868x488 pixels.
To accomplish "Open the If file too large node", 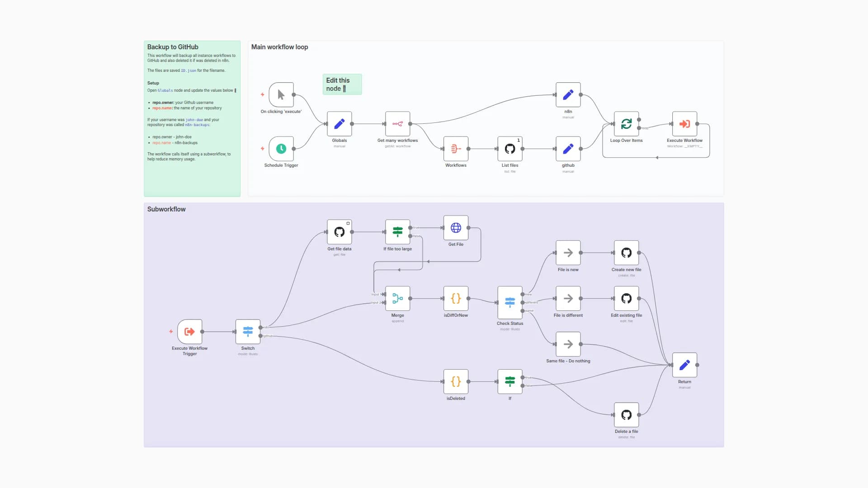I will (x=397, y=232).
